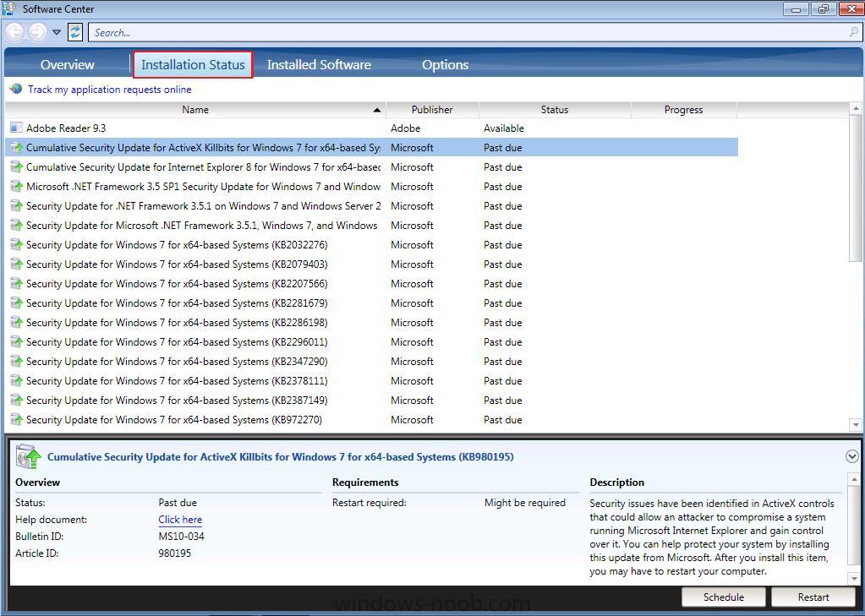Click the KB2281679 update icon
Screen dimensions: 865x616
(17, 303)
